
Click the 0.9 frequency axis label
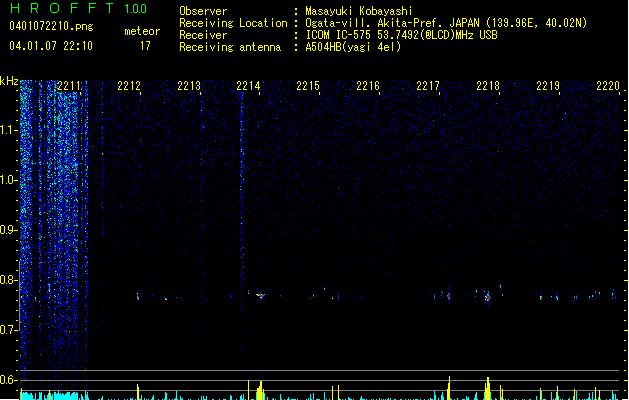point(8,230)
